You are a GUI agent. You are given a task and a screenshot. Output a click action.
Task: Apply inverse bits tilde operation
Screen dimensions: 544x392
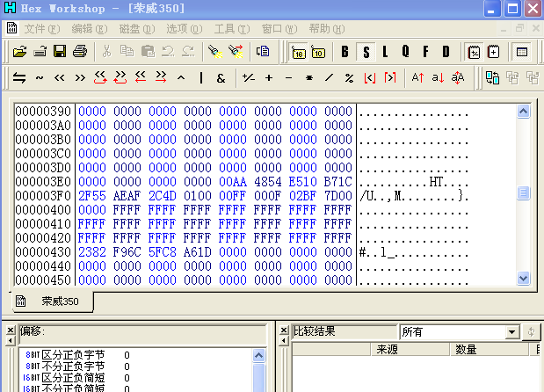(40, 78)
